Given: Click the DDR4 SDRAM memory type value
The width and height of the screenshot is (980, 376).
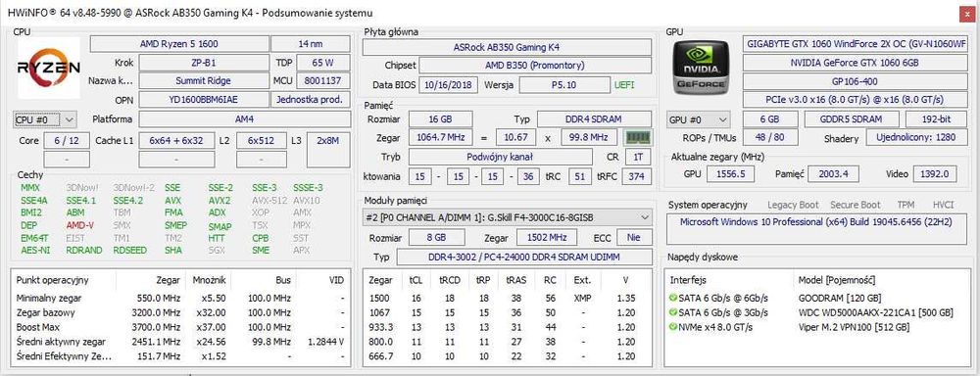Looking at the screenshot, I should [x=595, y=118].
